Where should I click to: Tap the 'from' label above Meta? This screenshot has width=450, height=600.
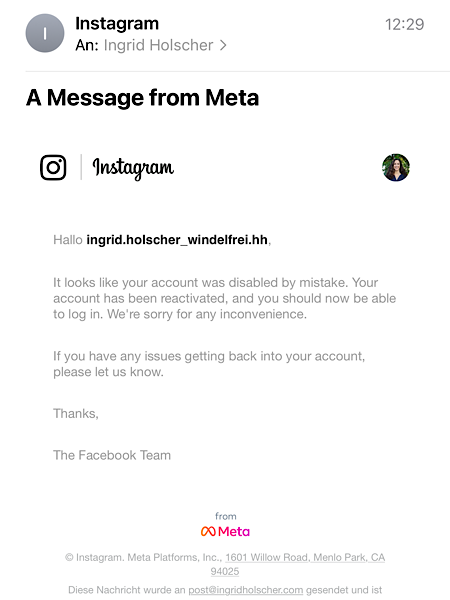tap(226, 516)
